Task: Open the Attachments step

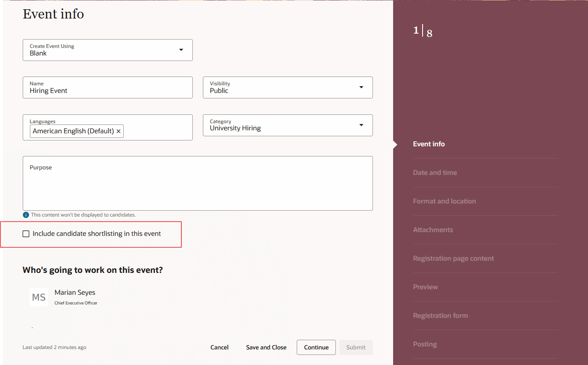Action: [x=433, y=230]
